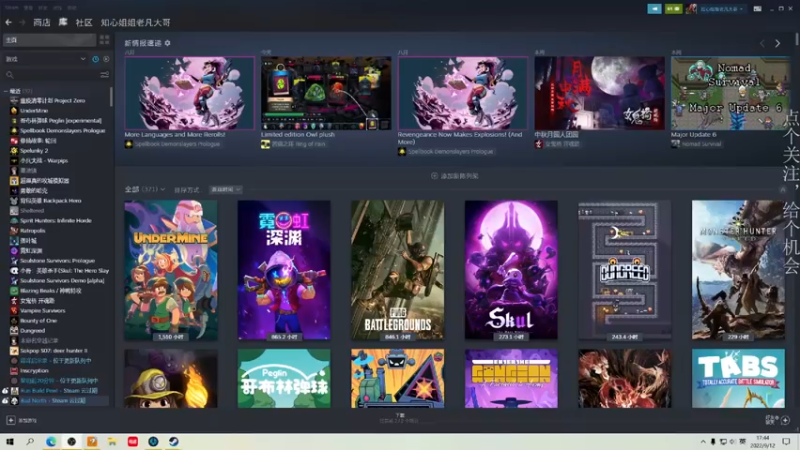Collapse the 最近 recent games section

click(6, 91)
